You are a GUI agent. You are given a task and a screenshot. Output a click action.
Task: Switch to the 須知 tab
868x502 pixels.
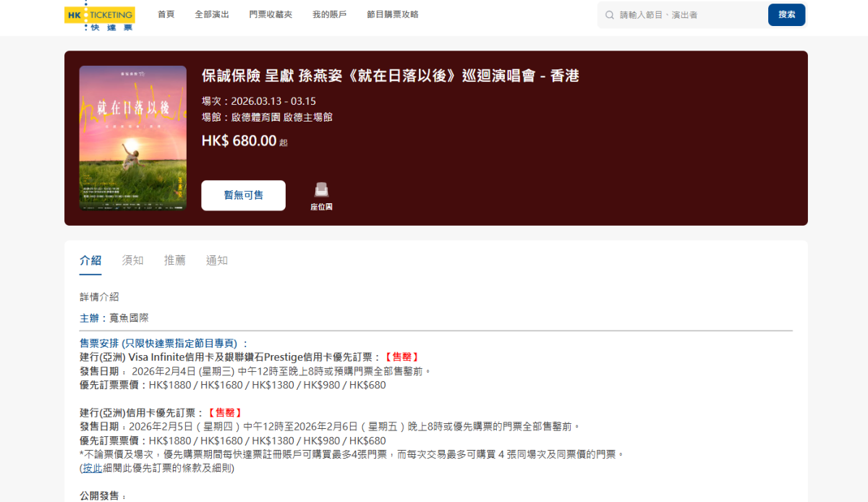pyautogui.click(x=132, y=260)
